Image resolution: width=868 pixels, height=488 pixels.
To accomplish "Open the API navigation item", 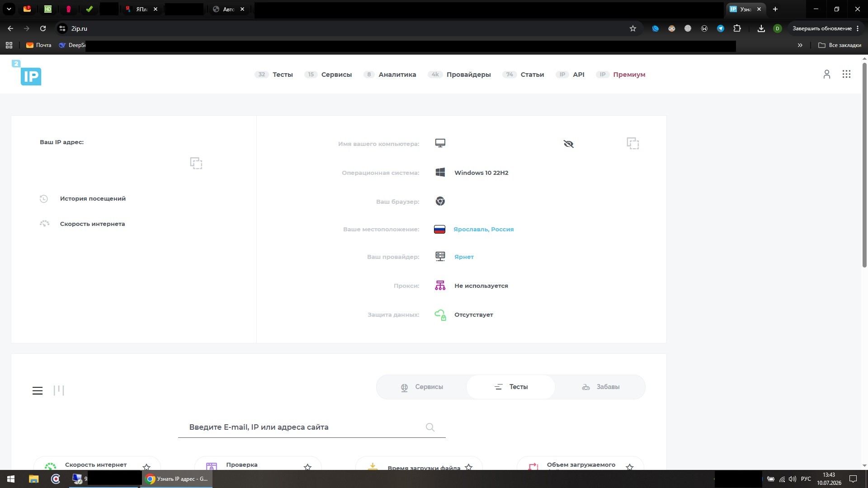I will pos(579,75).
